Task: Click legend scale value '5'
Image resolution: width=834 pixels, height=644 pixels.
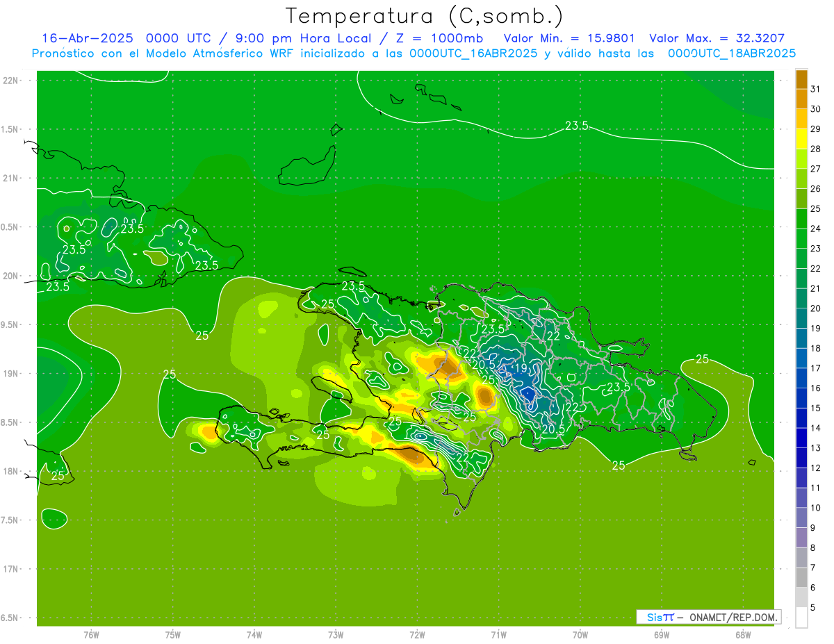Action: 812,607
